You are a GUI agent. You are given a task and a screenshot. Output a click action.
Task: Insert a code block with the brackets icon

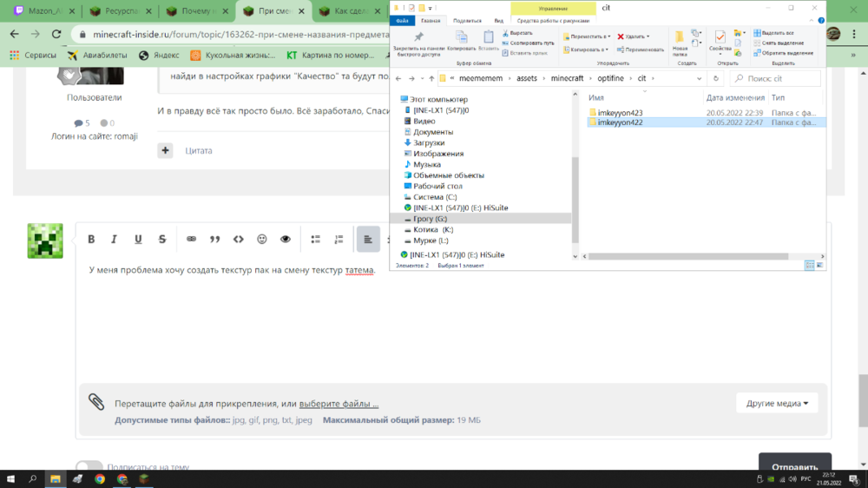point(238,240)
